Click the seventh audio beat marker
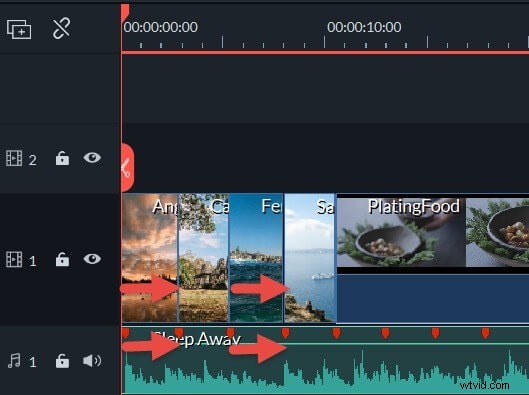Viewport: 529px width, 395px height. pos(436,333)
